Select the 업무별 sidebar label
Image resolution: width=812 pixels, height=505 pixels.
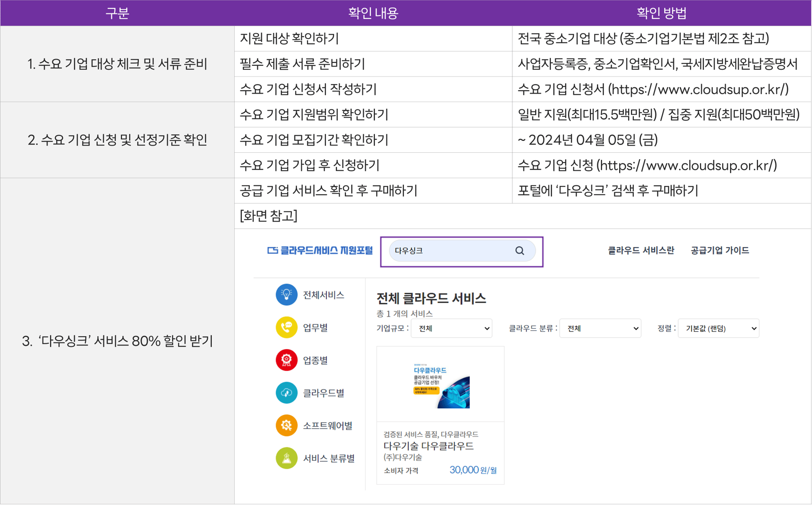(315, 328)
